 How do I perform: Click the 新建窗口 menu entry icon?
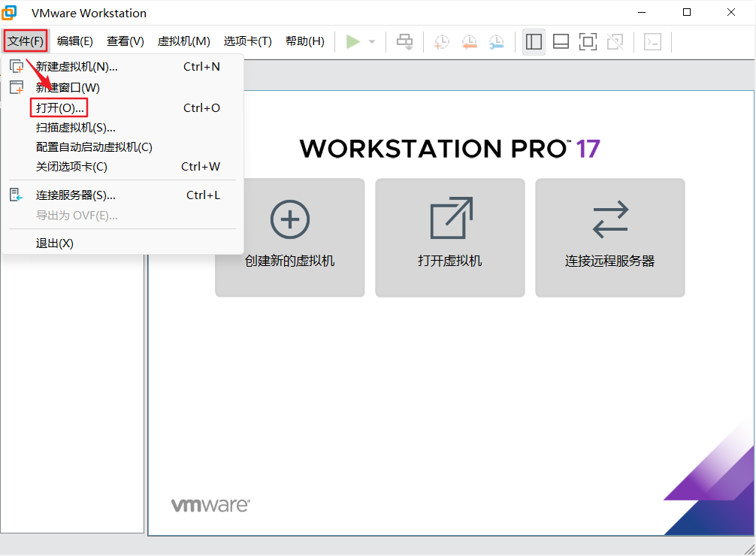(x=17, y=87)
